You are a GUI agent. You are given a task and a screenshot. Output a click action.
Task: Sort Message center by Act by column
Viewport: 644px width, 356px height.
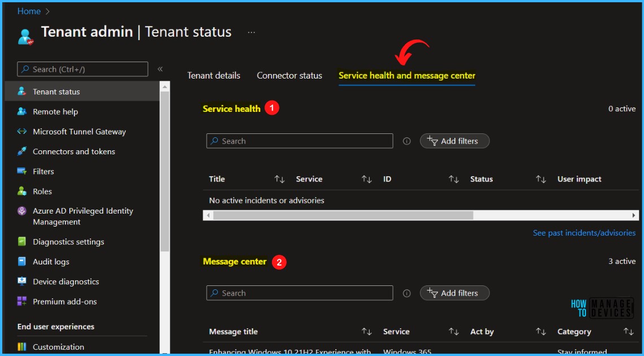541,332
